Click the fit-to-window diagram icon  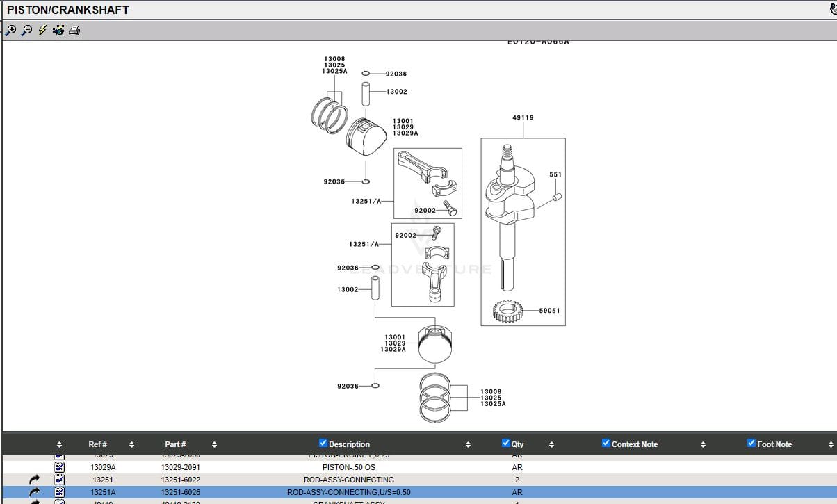point(58,30)
